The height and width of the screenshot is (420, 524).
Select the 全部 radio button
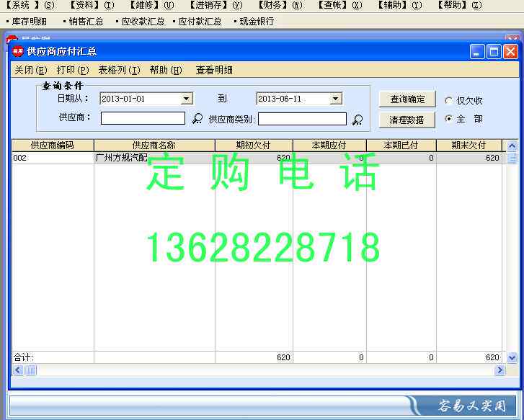tap(449, 119)
